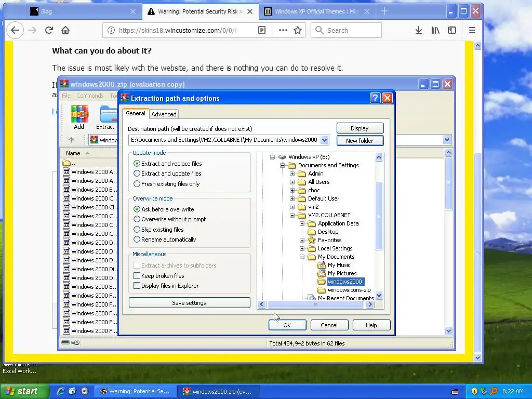Viewport: 532px width, 399px height.
Task: Click the New folder button
Action: pyautogui.click(x=360, y=140)
